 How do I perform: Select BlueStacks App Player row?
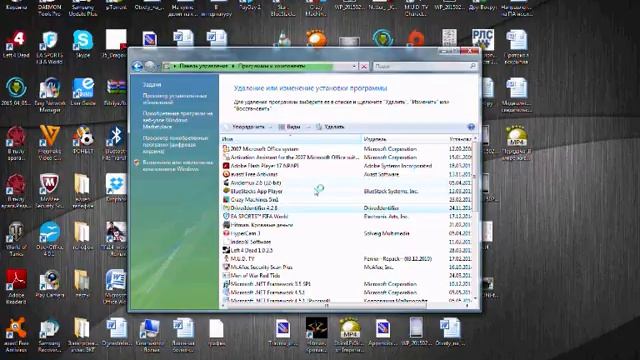347,191
